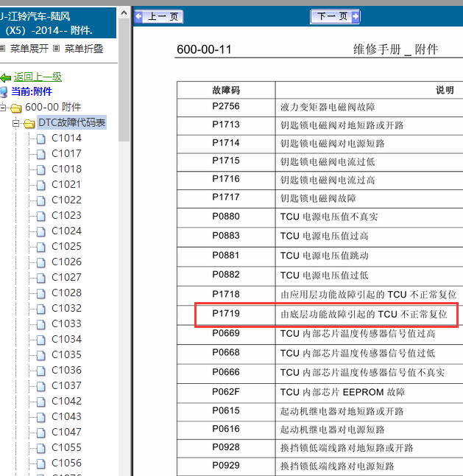The height and width of the screenshot is (476, 463).
Task: Collapse the 600-00 附件 tree node
Action: 3,107
